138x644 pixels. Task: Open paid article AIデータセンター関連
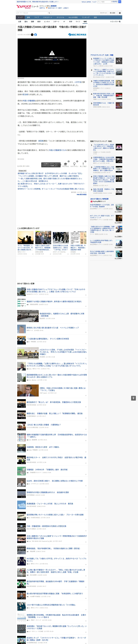tap(102, 217)
